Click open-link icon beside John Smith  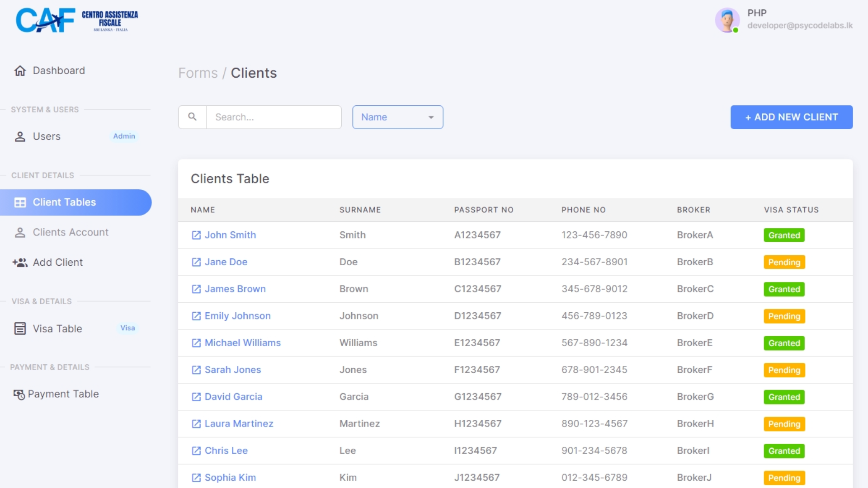click(x=196, y=235)
